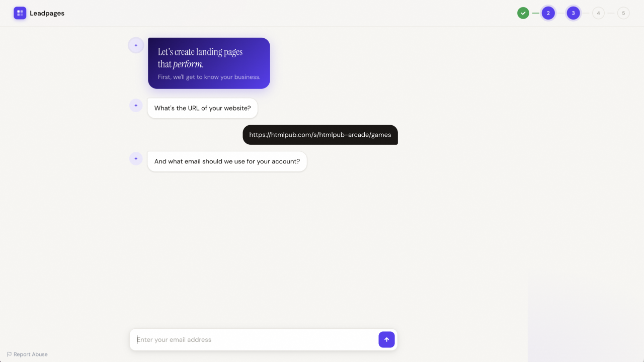
Task: Click the upward arrow submit icon
Action: [386, 339]
